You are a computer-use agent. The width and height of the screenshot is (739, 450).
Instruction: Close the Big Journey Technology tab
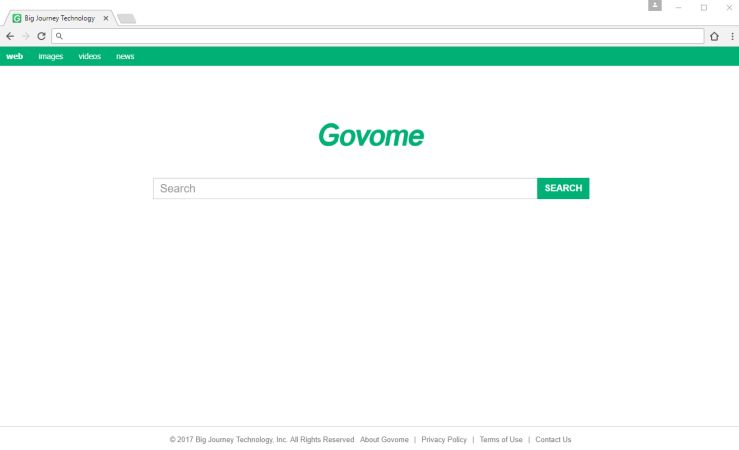pyautogui.click(x=106, y=18)
